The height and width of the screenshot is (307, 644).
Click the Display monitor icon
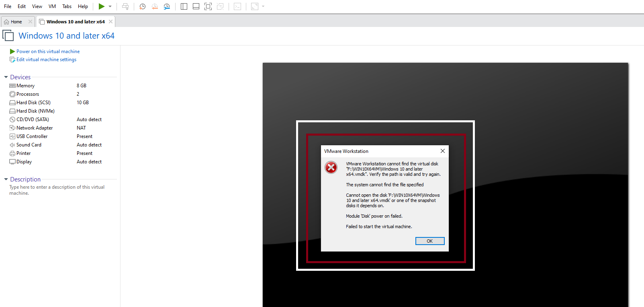coord(12,162)
